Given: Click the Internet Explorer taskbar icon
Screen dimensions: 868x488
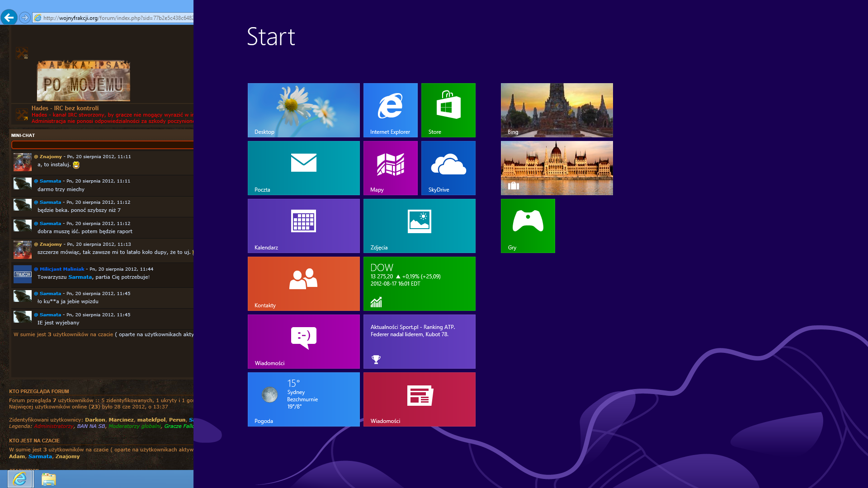Looking at the screenshot, I should coord(20,479).
